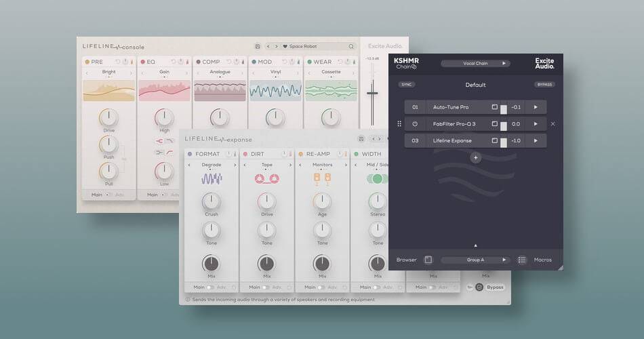
Task: Reset the EQ module with undo icon
Action: coord(174,62)
